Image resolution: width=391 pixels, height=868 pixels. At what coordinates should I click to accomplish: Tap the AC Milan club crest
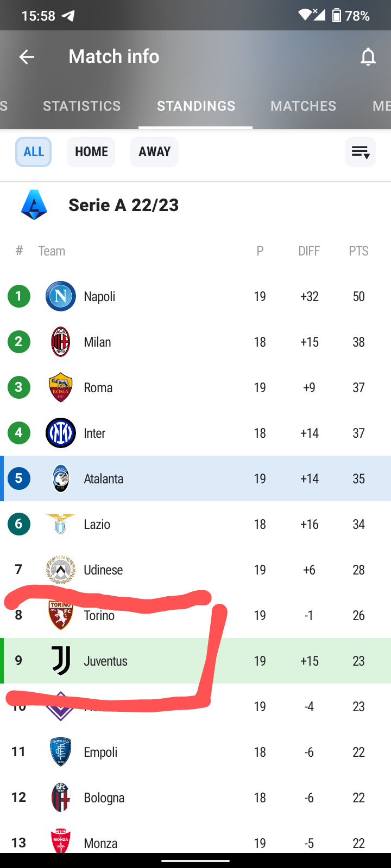[x=61, y=342]
